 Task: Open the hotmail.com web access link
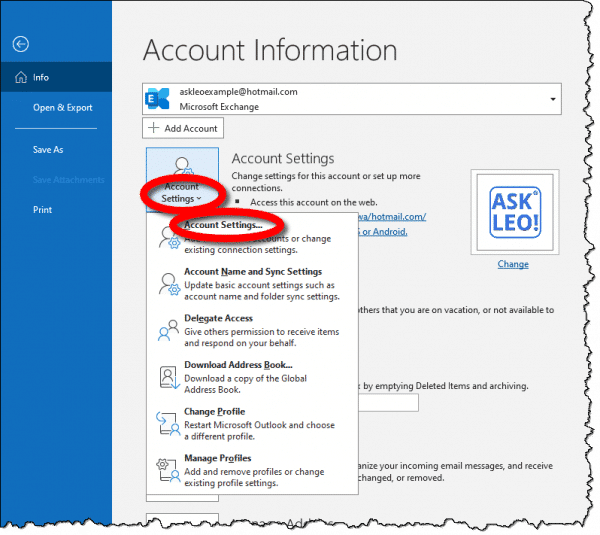392,217
